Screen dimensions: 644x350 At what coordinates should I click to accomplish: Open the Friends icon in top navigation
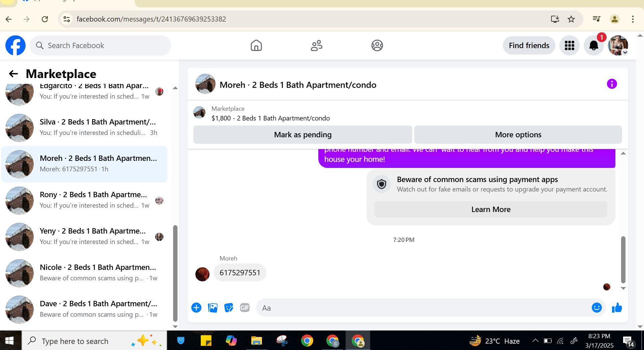point(317,45)
